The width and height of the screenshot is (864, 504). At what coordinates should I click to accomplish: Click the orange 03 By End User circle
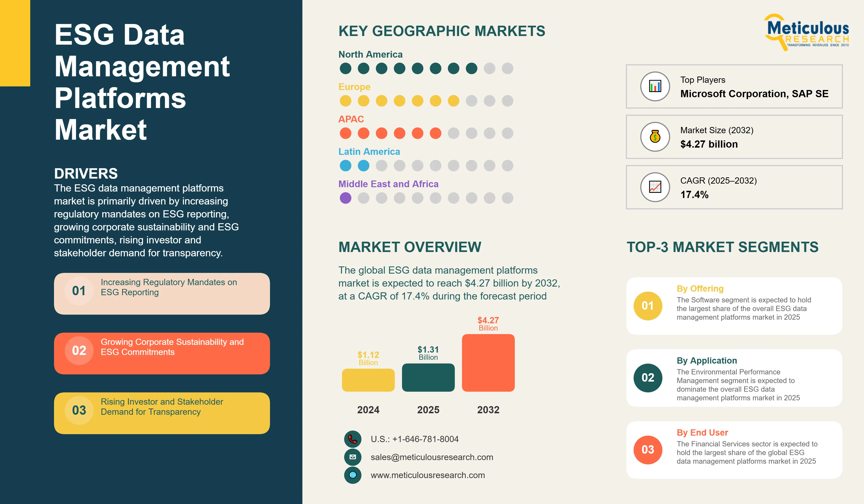(648, 450)
